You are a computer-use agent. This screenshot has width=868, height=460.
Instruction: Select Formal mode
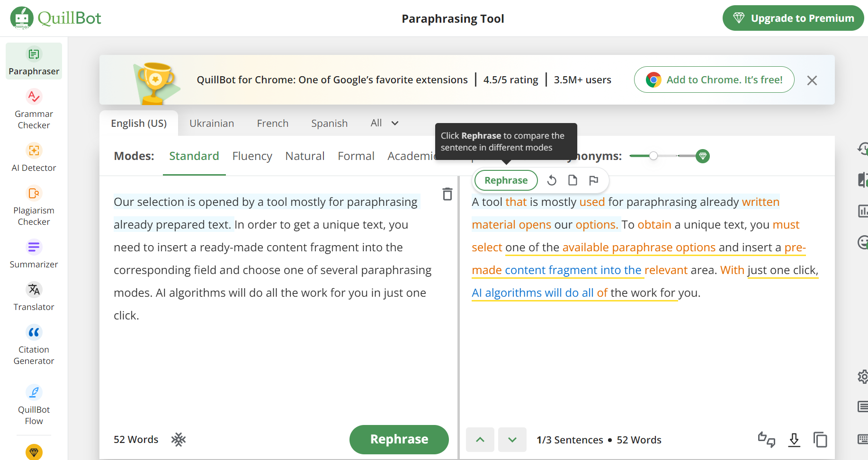tap(356, 156)
